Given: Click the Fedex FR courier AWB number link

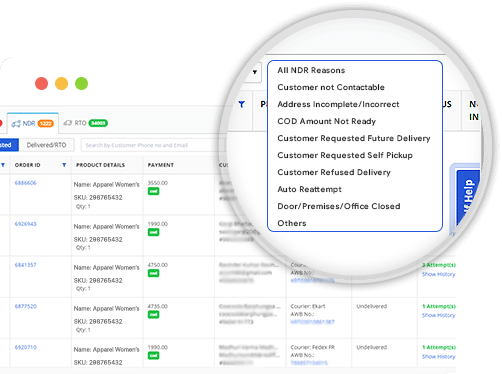Looking at the screenshot, I should pos(309,363).
